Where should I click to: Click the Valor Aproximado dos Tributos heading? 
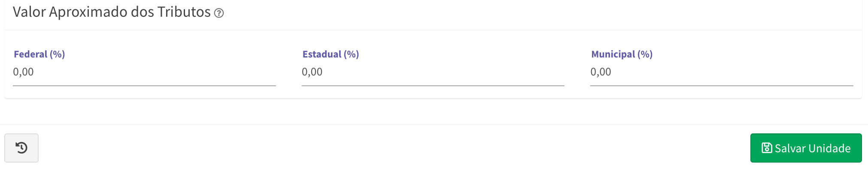pos(112,12)
